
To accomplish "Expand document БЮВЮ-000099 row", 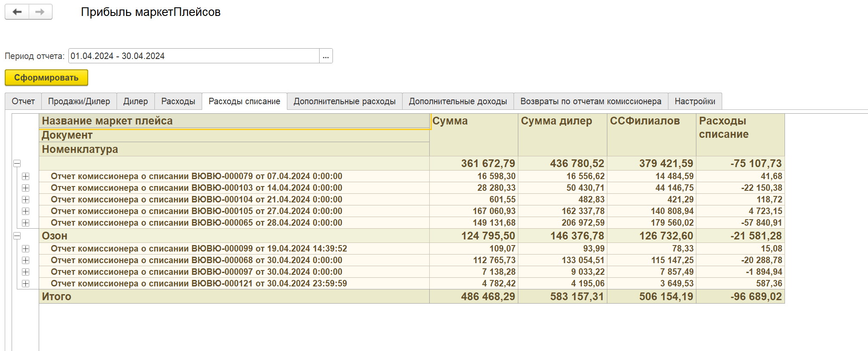I will point(26,249).
